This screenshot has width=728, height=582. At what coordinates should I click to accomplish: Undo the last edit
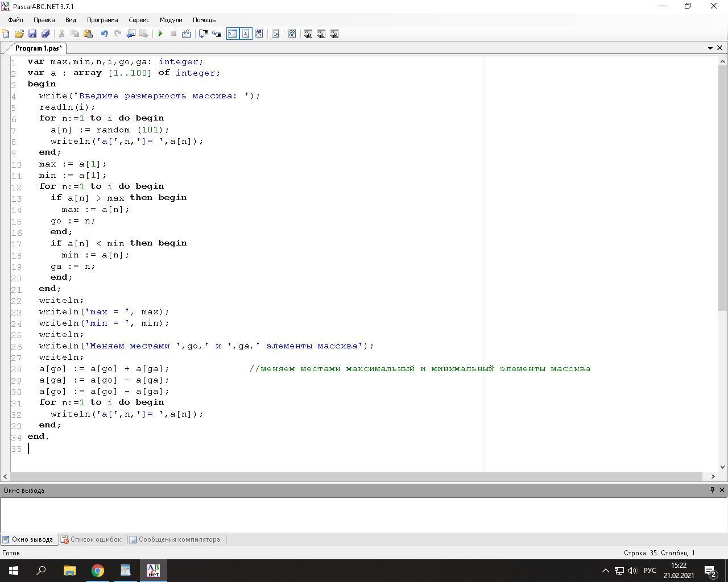(105, 34)
